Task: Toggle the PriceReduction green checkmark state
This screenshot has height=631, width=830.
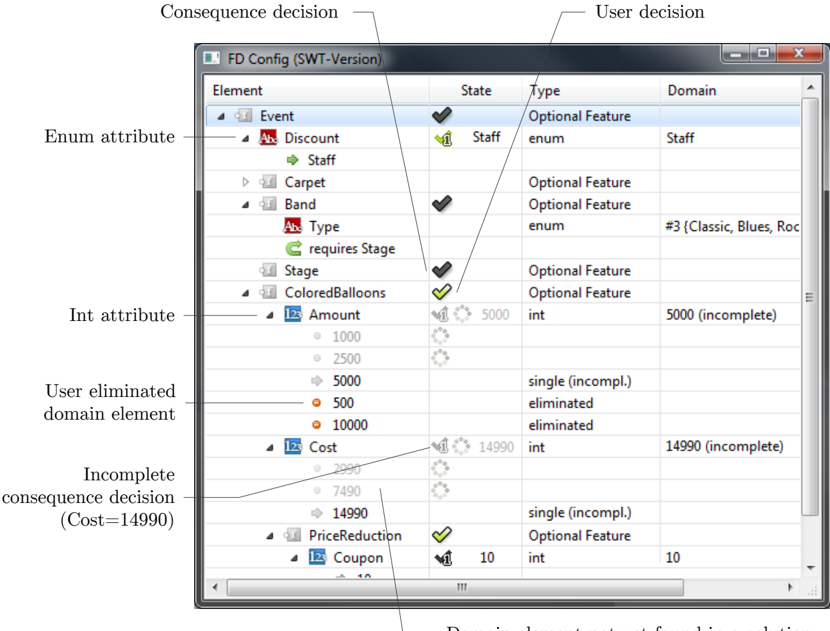Action: 442,535
